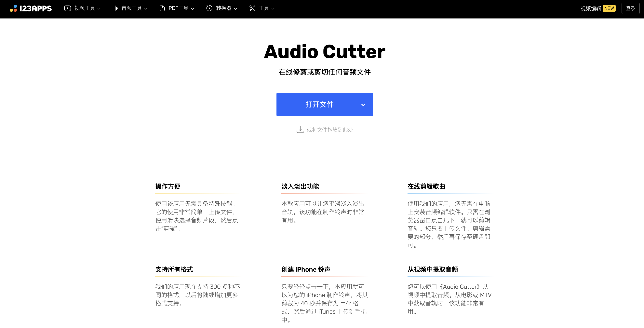Click the 淡入淡出功能 heading
The width and height of the screenshot is (644, 328).
pos(300,186)
